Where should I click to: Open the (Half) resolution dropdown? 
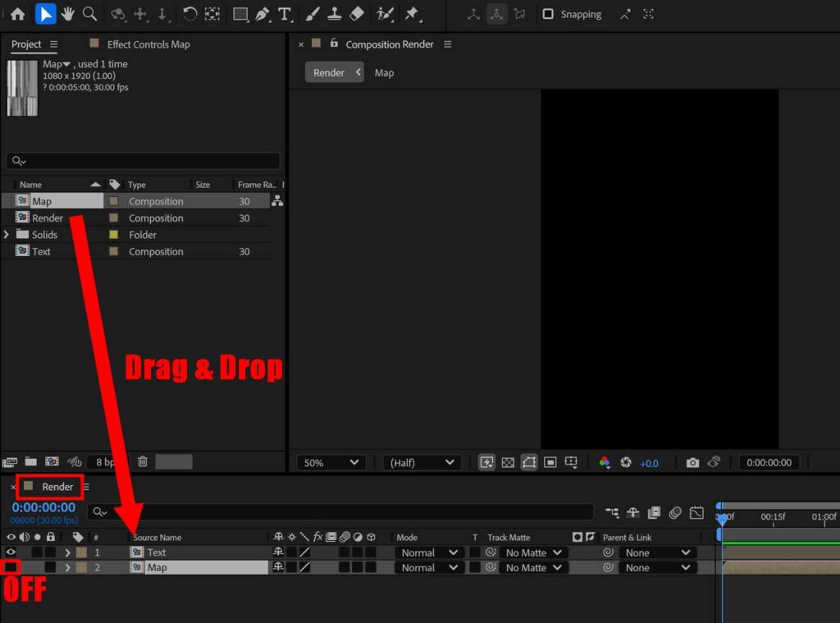point(422,463)
